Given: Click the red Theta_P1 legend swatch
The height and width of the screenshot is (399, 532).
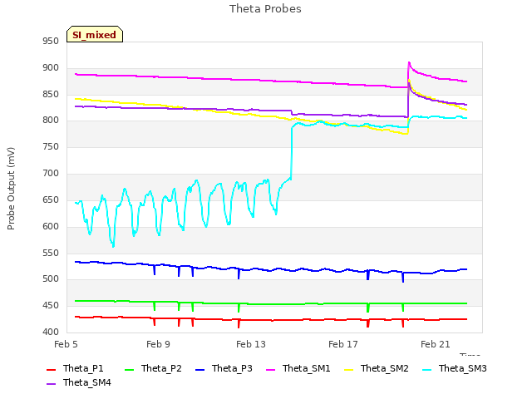Looking at the screenshot, I should (51, 369).
